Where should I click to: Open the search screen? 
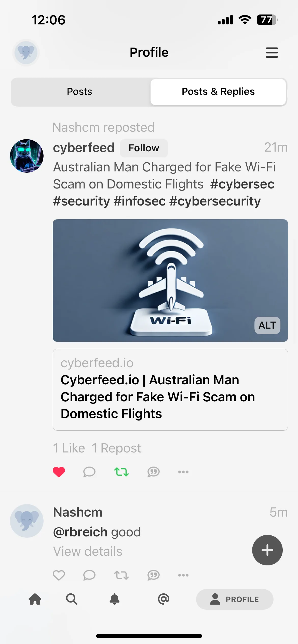click(x=72, y=599)
